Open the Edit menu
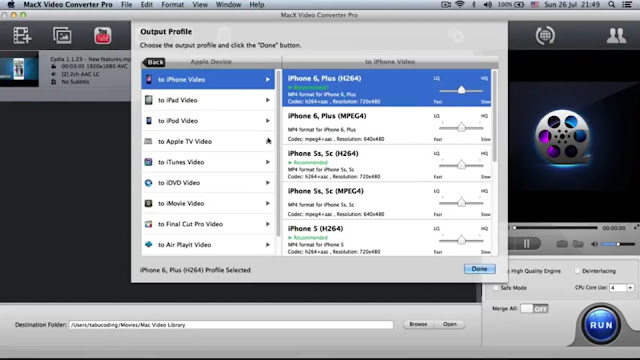 (147, 4)
